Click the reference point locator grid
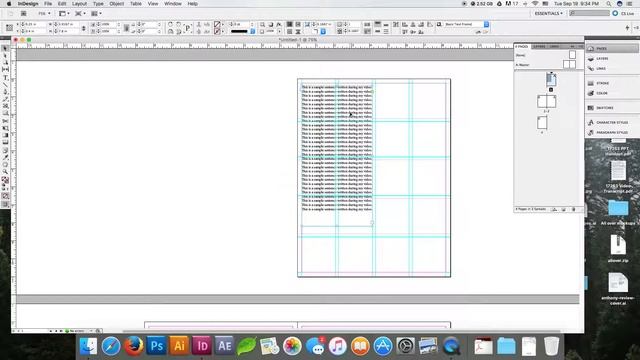The height and width of the screenshot is (360, 640). pyautogui.click(x=9, y=28)
